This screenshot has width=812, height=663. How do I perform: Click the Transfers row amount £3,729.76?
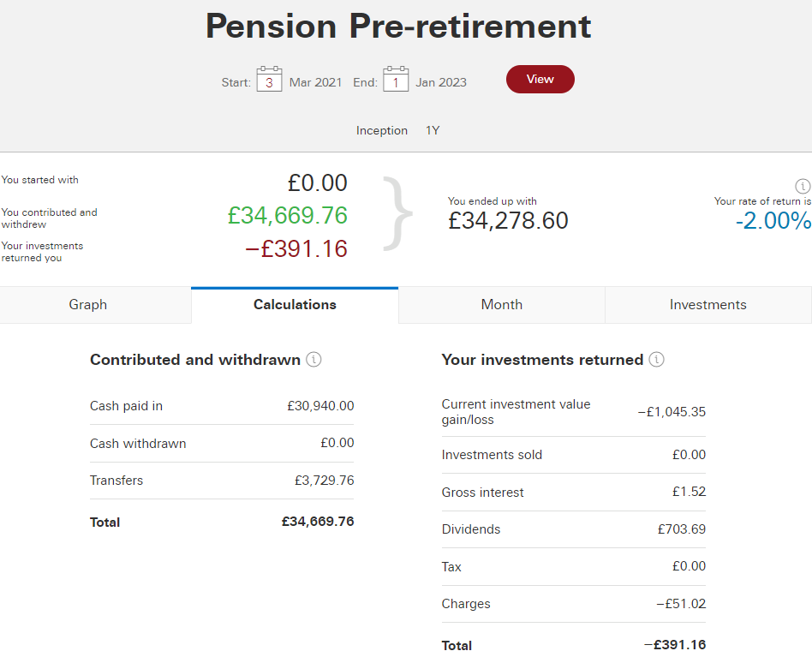(x=324, y=481)
